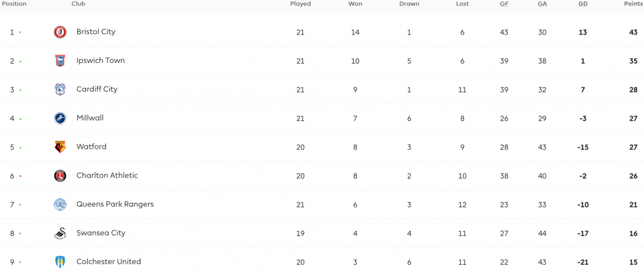Sort by the Points column header

click(632, 4)
